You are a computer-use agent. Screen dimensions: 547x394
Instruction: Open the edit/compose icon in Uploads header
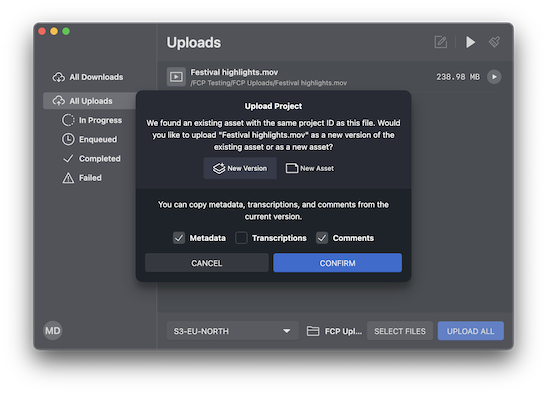coord(440,42)
